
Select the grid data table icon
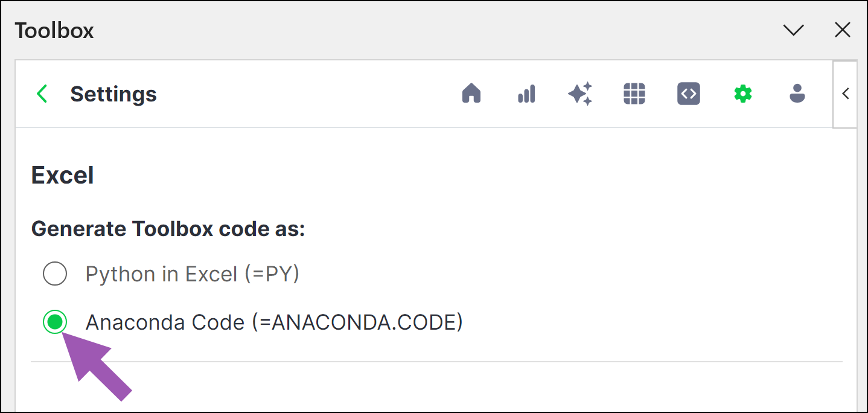pos(634,94)
